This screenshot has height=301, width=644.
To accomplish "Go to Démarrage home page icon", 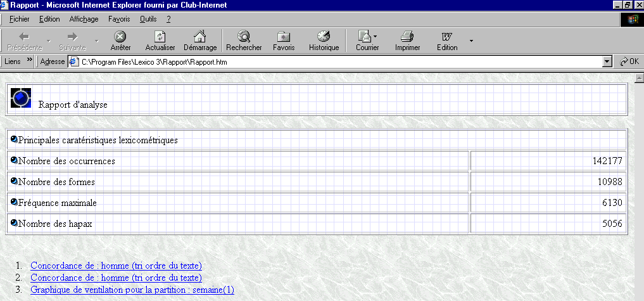I will [199, 37].
